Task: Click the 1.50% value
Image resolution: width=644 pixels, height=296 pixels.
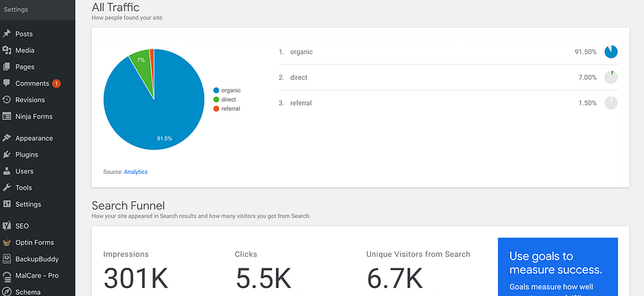Action: click(x=587, y=103)
